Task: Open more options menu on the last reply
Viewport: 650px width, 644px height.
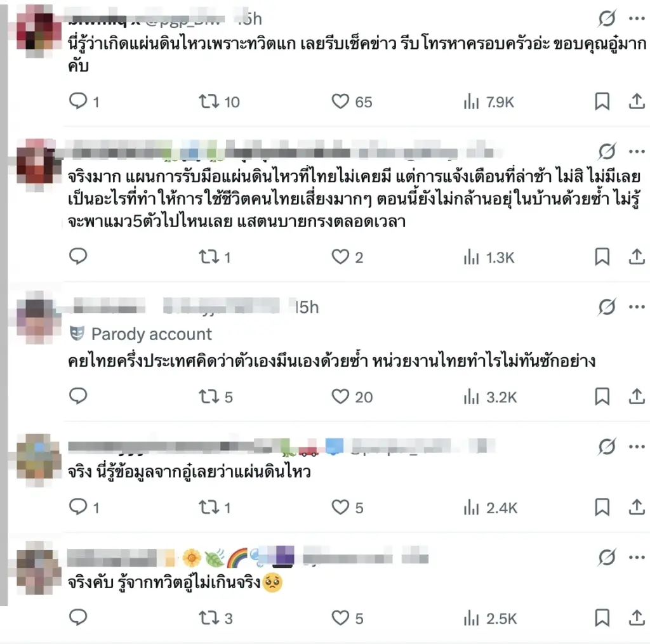Action: click(x=637, y=557)
